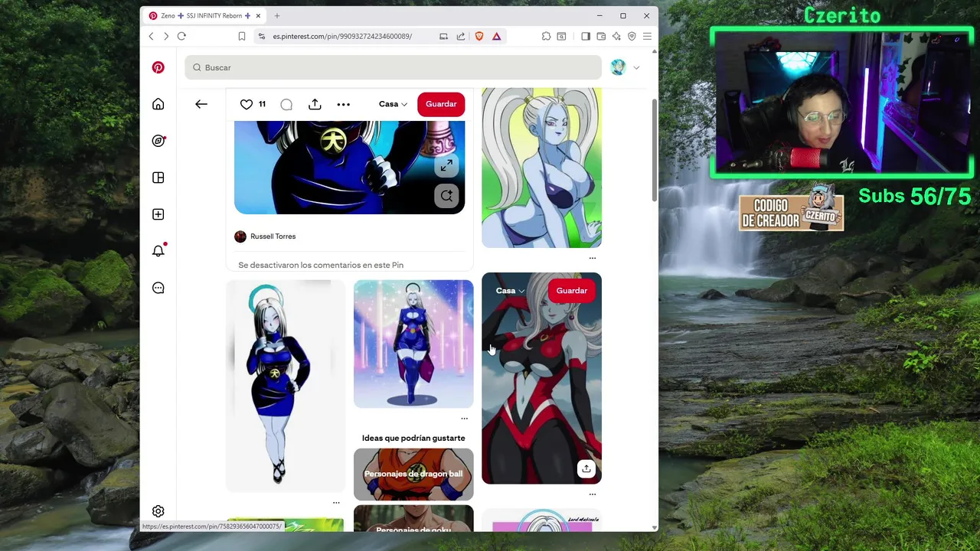
Task: Open the Casa dropdown on red-suit pin
Action: click(510, 291)
